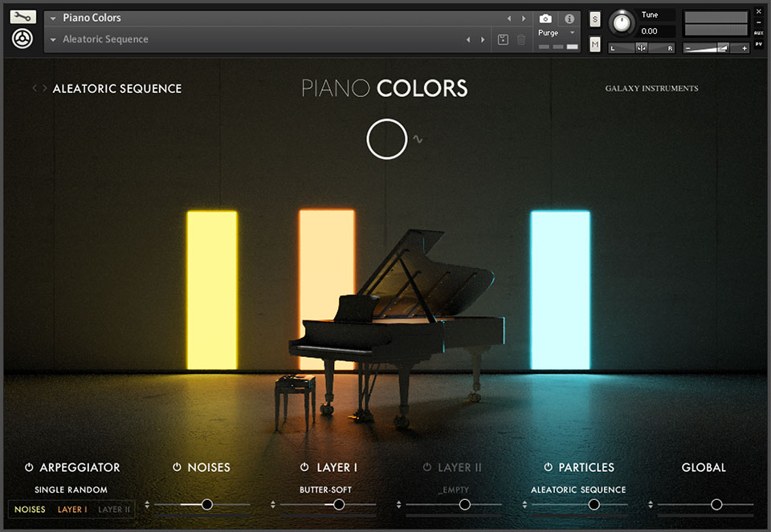Adjust the Global volume slider handle
The width and height of the screenshot is (771, 532).
[716, 505]
